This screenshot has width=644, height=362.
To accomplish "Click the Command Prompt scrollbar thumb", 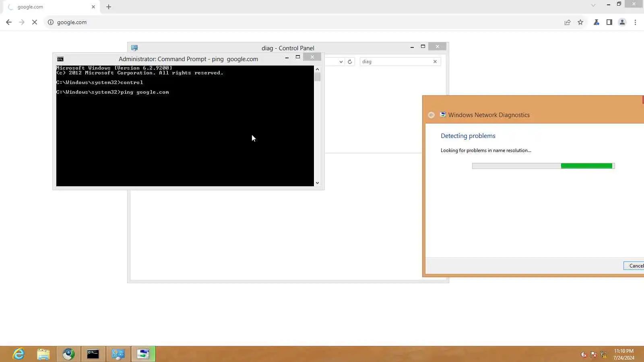I will (x=318, y=77).
